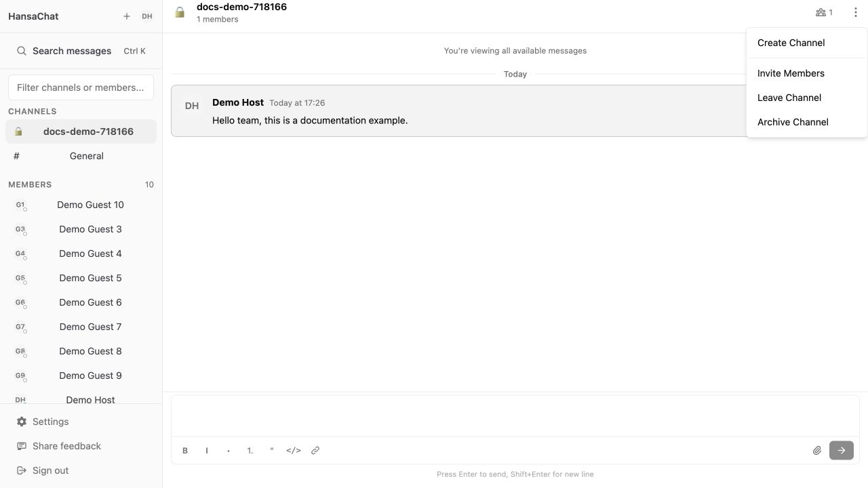The height and width of the screenshot is (488, 868).
Task: Click the Hello team message text
Action: 310,121
